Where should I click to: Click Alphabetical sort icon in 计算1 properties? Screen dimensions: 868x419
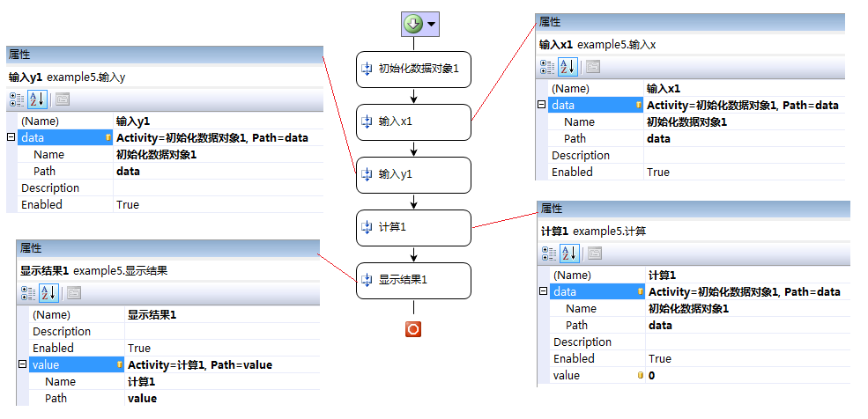click(569, 254)
